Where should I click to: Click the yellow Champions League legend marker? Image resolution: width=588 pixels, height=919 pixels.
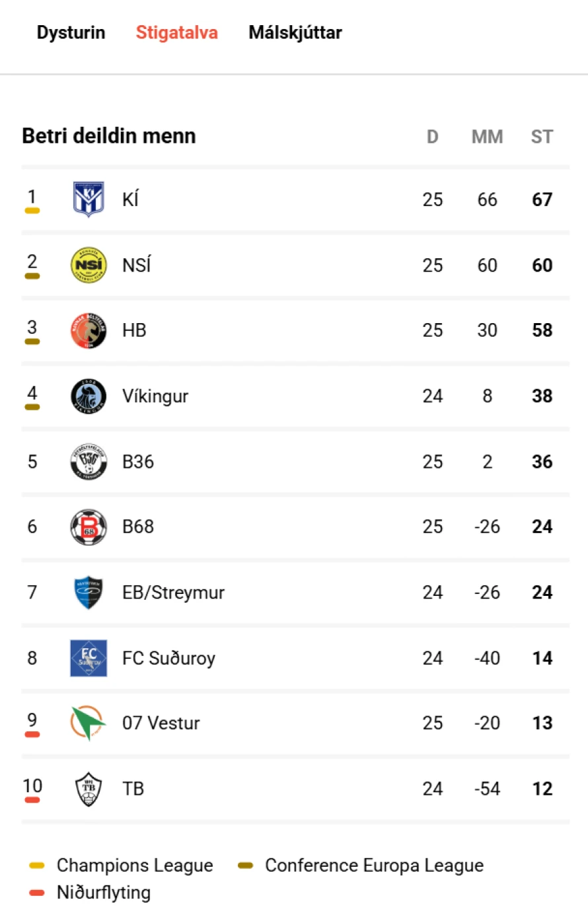[x=37, y=865]
